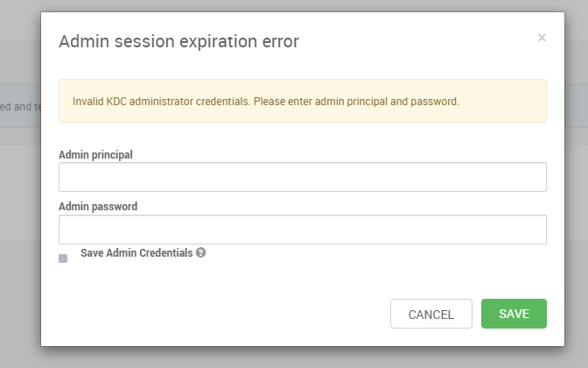The image size is (588, 368).
Task: Click the dimmed backdrop above the dialog
Action: tap(294, 5)
